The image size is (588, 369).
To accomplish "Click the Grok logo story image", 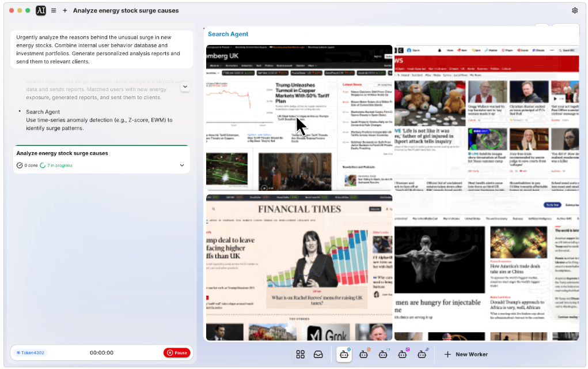I will (x=328, y=332).
